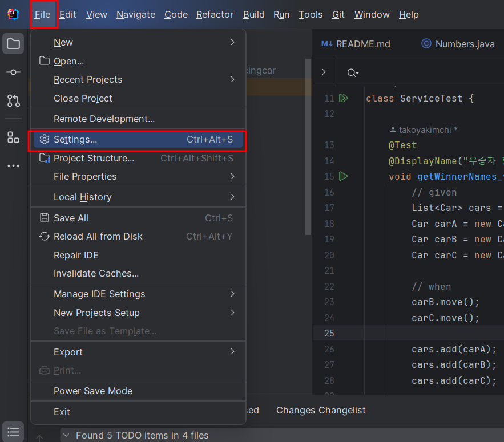504x442 pixels.
Task: Open the File menu
Action: pos(42,14)
